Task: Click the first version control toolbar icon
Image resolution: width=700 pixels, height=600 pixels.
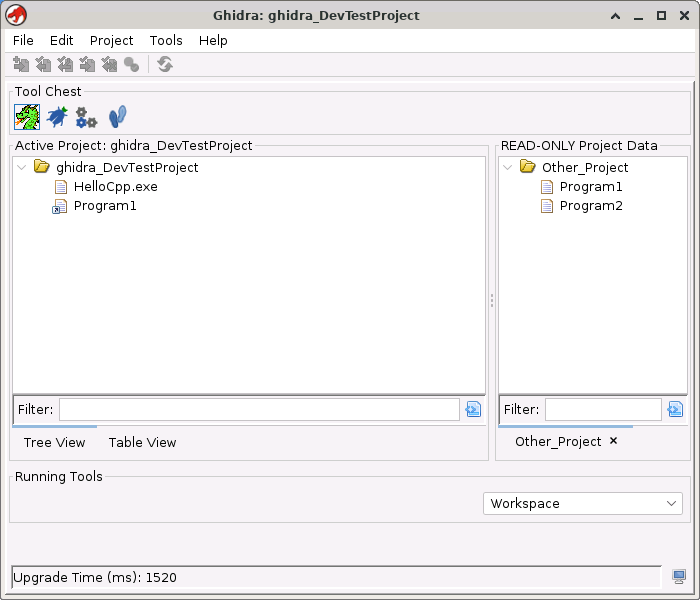Action: coord(21,65)
